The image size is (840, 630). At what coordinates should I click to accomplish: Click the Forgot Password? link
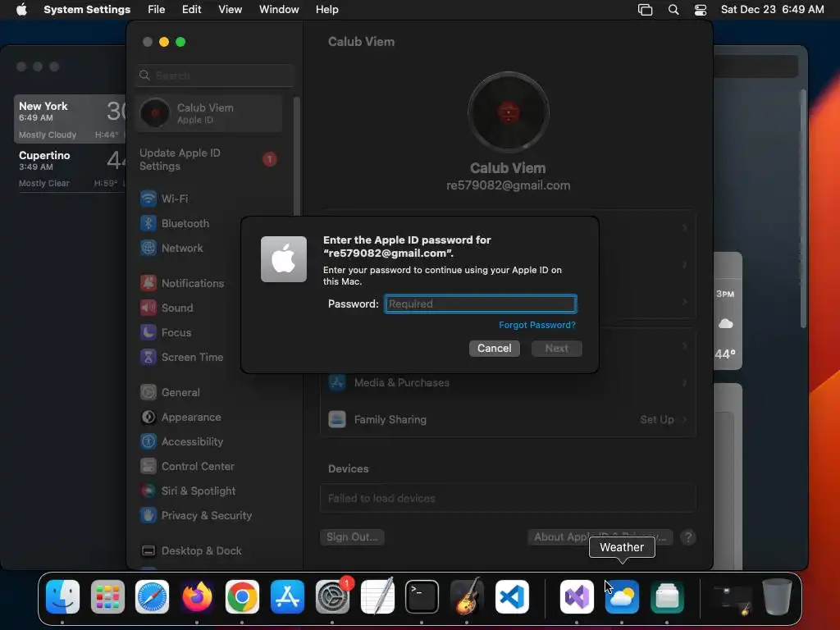[536, 325]
